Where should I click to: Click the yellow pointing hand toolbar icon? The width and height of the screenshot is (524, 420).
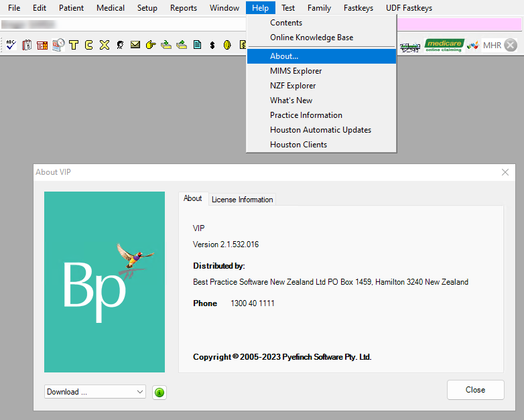[x=151, y=45]
